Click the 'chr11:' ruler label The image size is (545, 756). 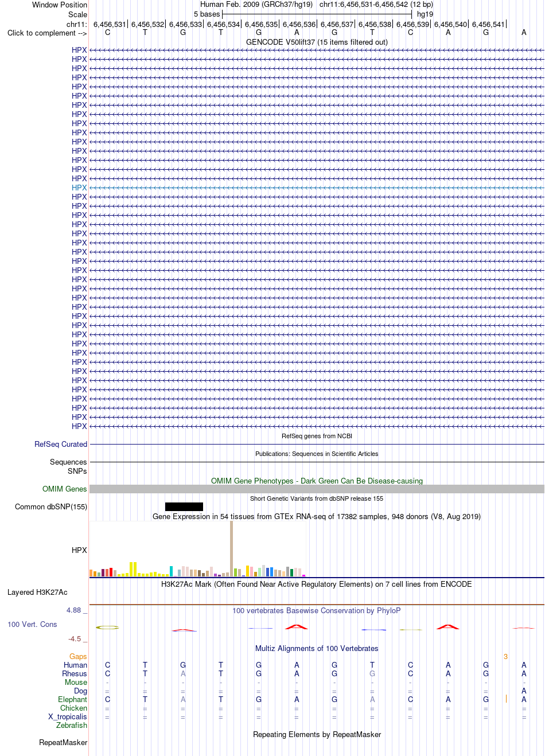[x=77, y=24]
